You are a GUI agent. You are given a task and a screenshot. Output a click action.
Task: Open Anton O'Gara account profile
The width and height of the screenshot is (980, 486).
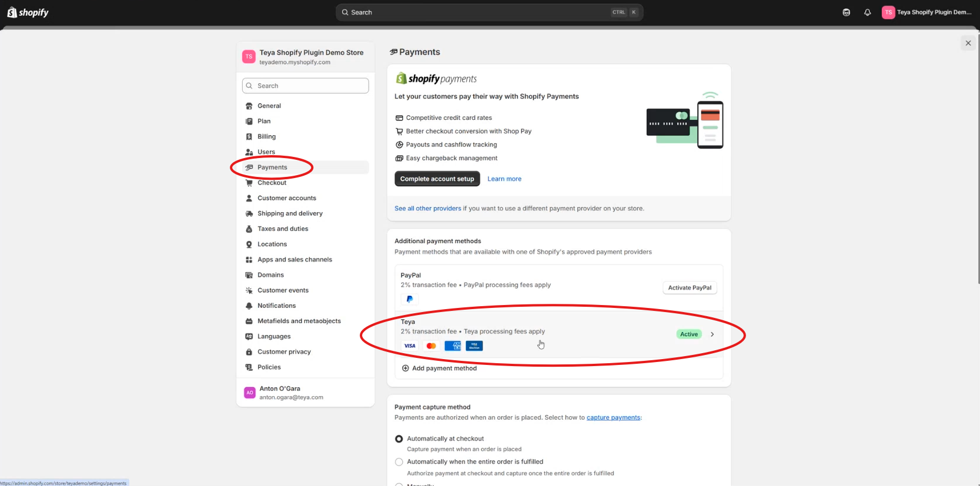click(306, 393)
